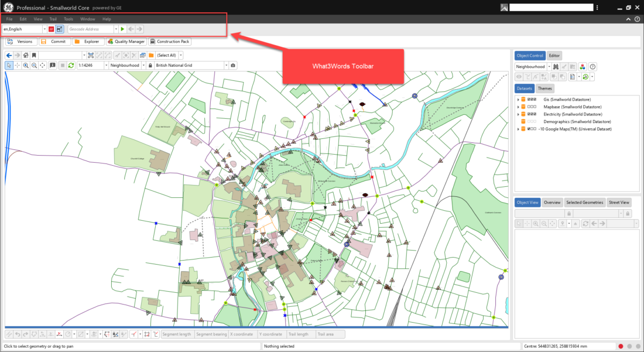Viewport: 644px width, 352px height.
Task: Click the red trail delete icon in bottom toolbar
Action: (59, 334)
